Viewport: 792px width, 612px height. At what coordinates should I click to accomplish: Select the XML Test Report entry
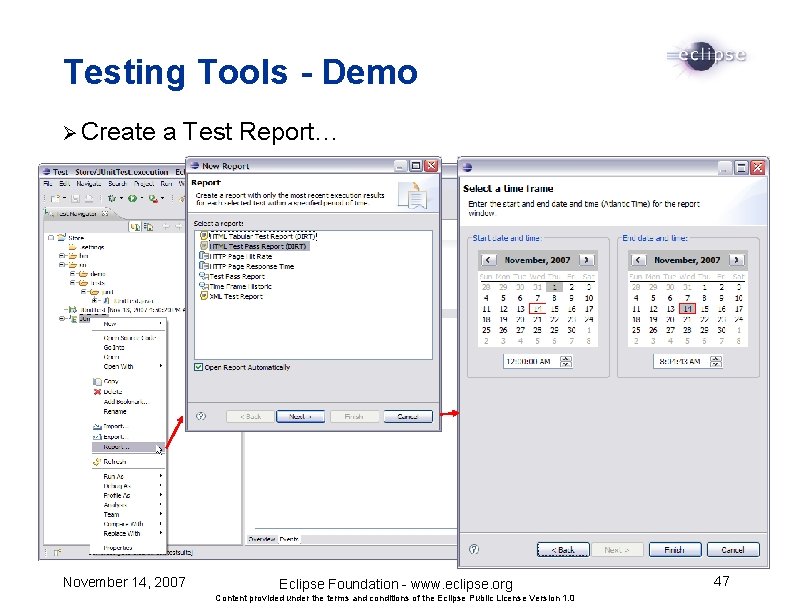tap(232, 296)
